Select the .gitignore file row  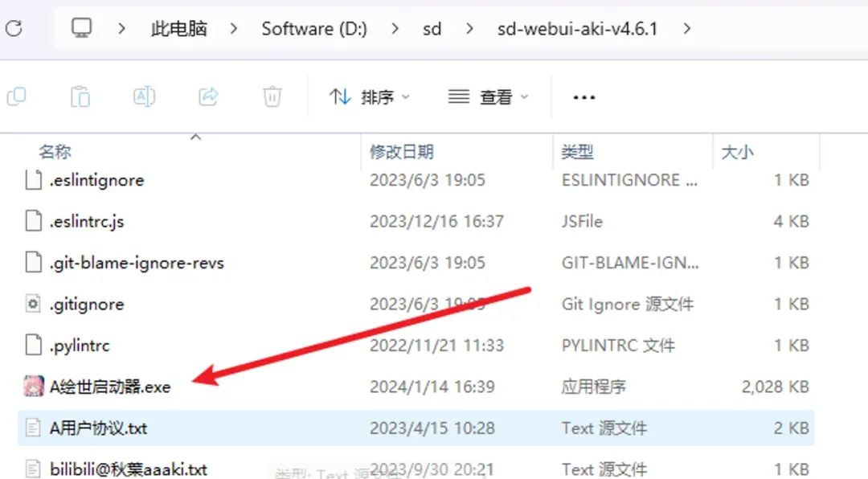[x=87, y=305]
